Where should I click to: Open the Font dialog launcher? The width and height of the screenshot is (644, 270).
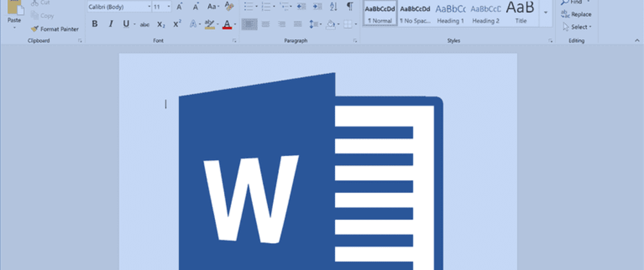[234, 40]
